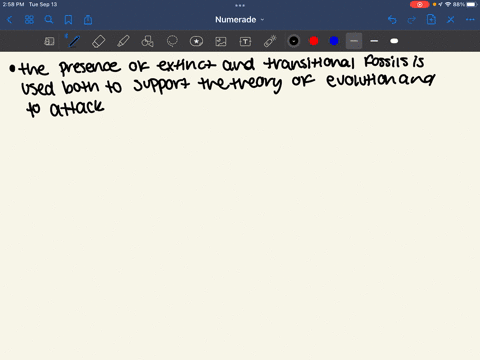This screenshot has height=360, width=480.
Task: Select the thickest stroke width
Action: point(394,41)
